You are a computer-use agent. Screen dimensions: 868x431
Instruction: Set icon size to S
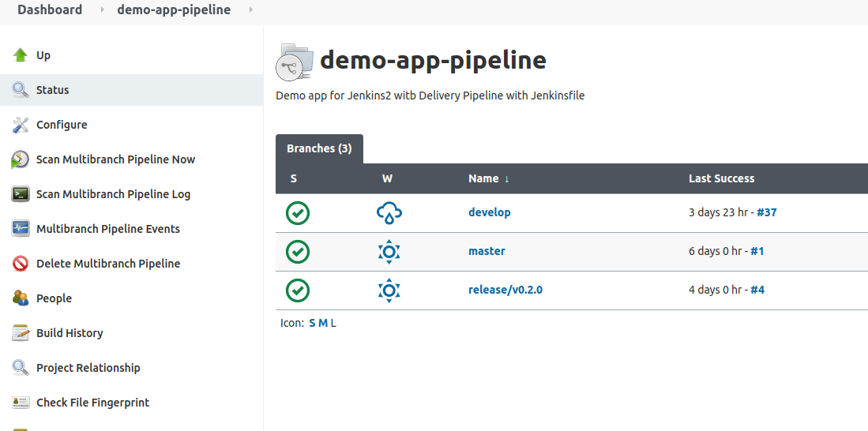coord(312,323)
